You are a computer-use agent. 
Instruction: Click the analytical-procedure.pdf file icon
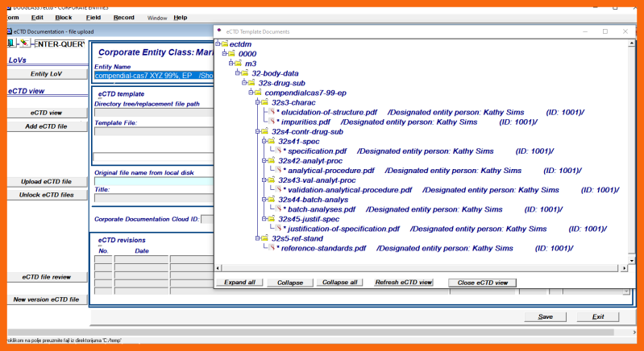tap(278, 170)
